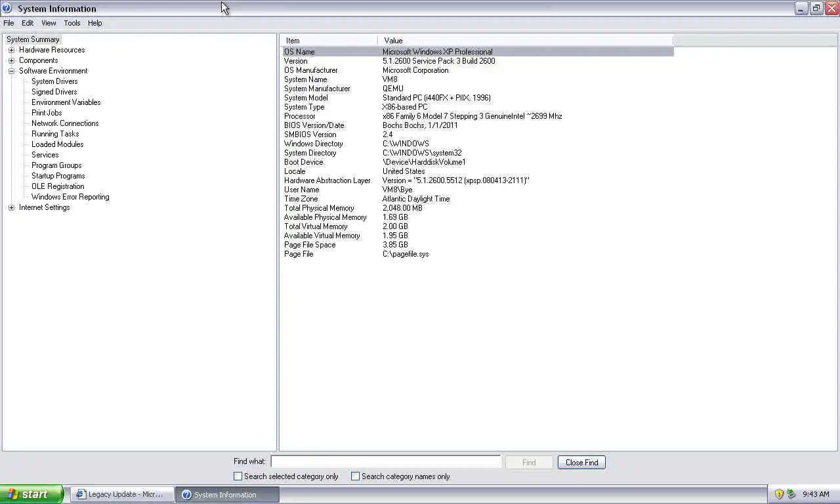
Task: Open the Start menu
Action: 31,494
